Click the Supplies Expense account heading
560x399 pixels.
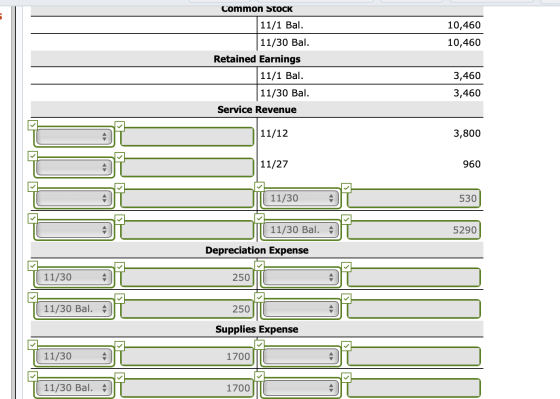(x=257, y=329)
